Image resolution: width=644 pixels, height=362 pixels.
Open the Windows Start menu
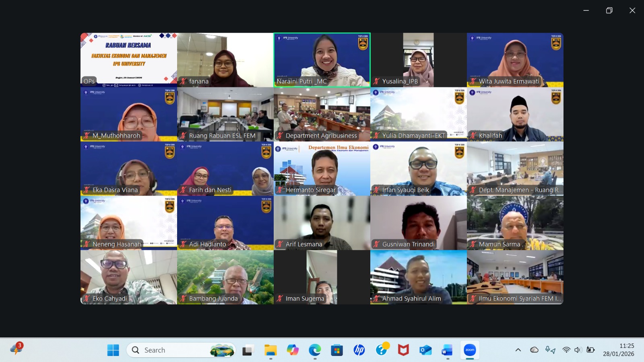click(113, 350)
